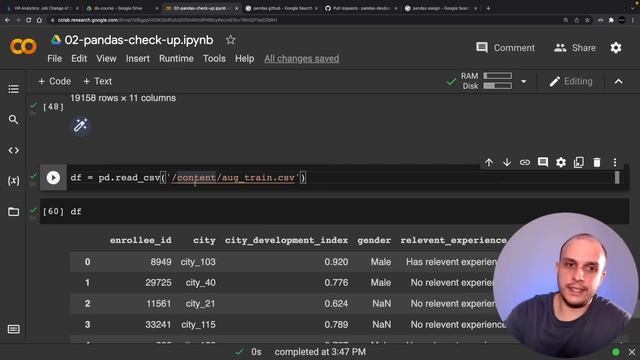Click the enrollee_id column header
Viewport: 640px width, 360px height.
pyautogui.click(x=140, y=240)
